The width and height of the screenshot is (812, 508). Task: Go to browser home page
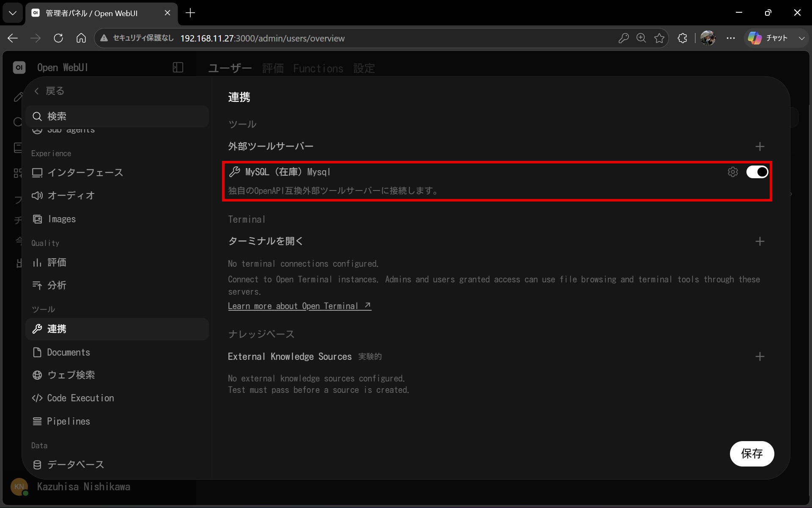point(81,38)
